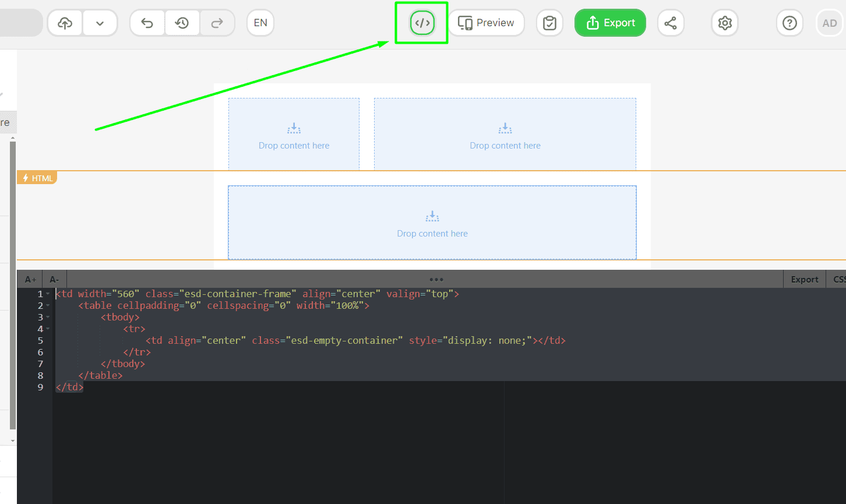The height and width of the screenshot is (504, 846).
Task: Click the orange HTML block badge
Action: click(x=37, y=178)
